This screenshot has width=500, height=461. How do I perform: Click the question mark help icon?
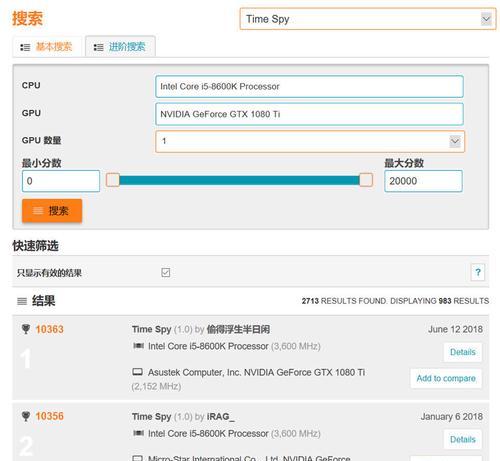478,273
